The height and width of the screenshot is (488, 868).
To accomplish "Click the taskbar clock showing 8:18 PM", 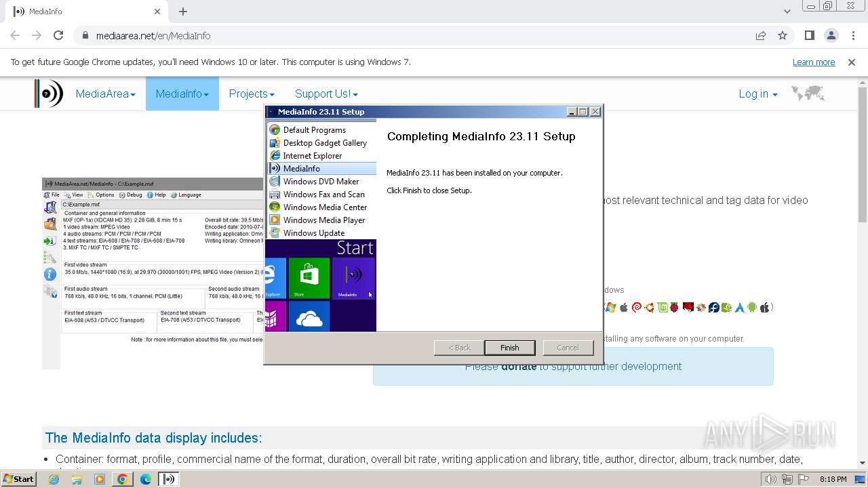I will pos(833,479).
